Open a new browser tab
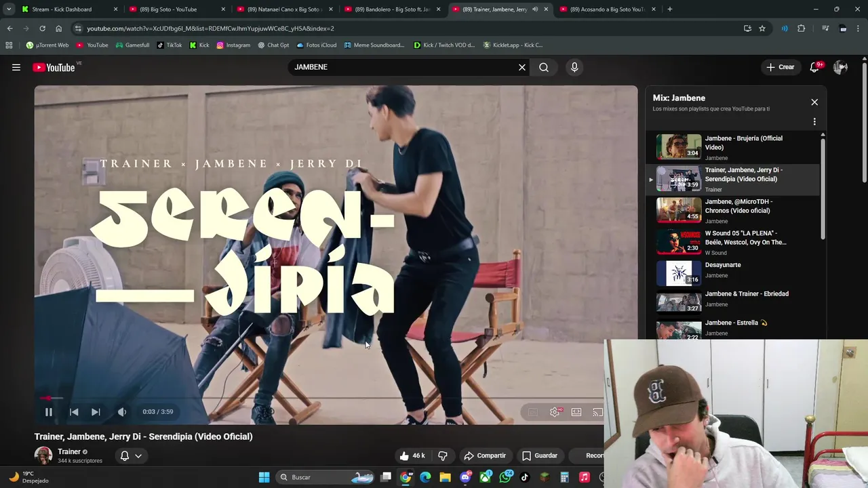868x488 pixels. [x=669, y=9]
